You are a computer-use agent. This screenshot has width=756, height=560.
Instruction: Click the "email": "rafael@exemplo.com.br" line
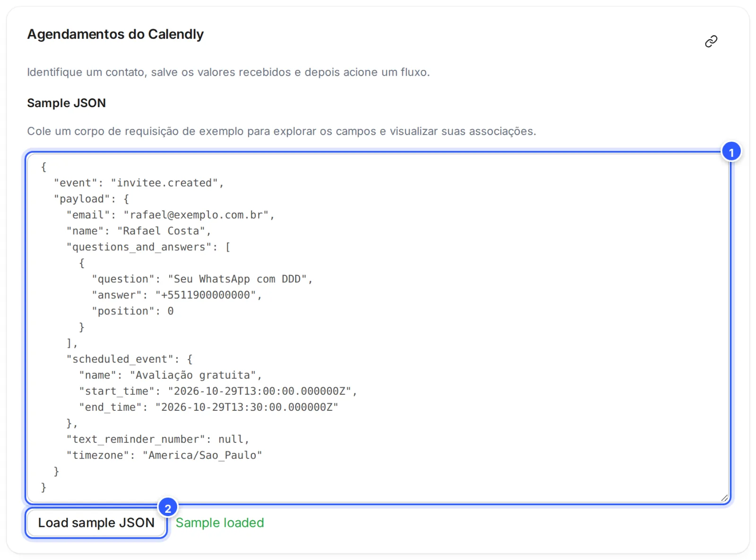click(171, 215)
